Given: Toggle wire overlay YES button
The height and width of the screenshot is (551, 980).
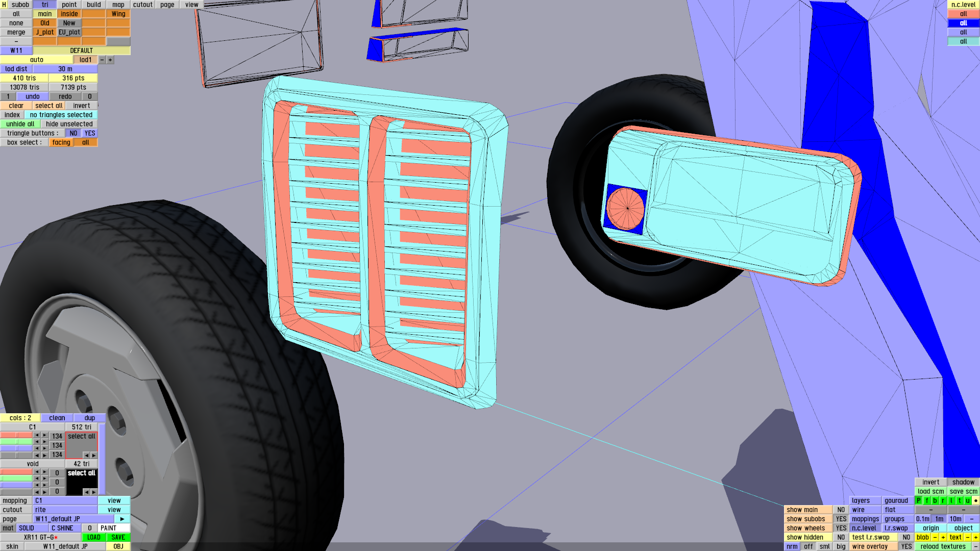Looking at the screenshot, I should tap(906, 546).
